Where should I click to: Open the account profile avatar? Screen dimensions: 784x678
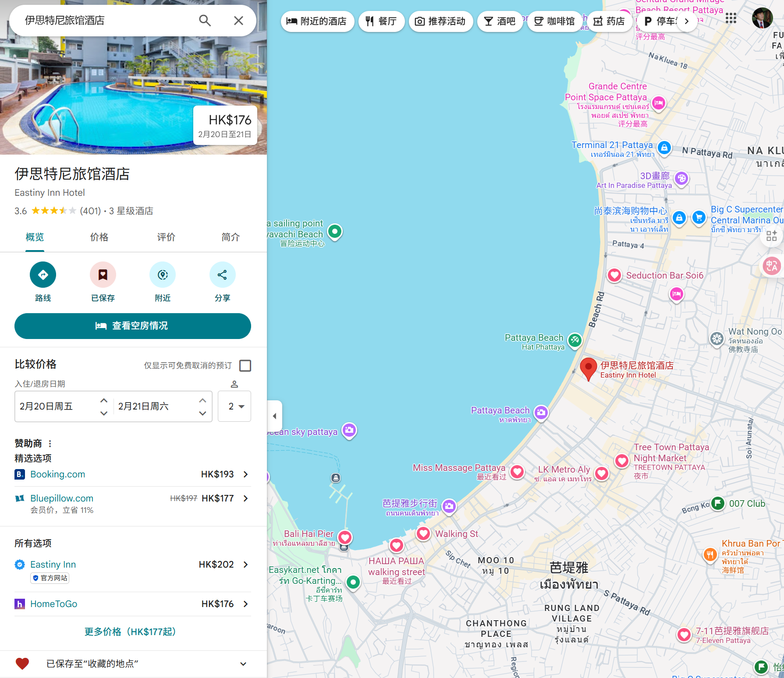(x=762, y=18)
